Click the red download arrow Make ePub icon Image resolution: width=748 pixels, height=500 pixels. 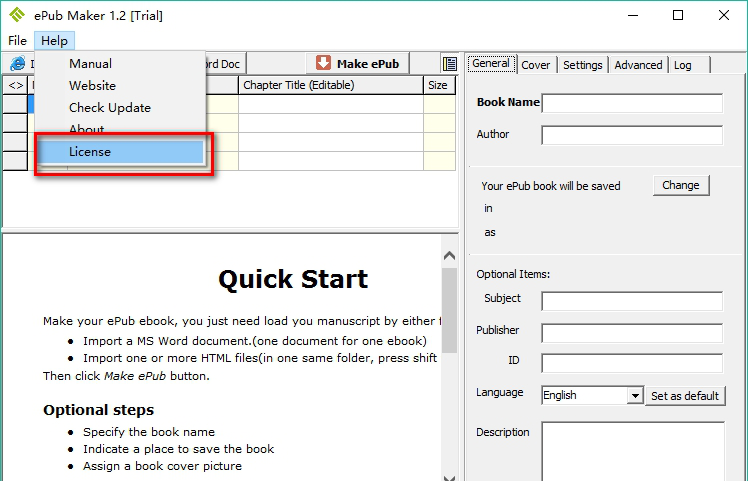[x=323, y=63]
